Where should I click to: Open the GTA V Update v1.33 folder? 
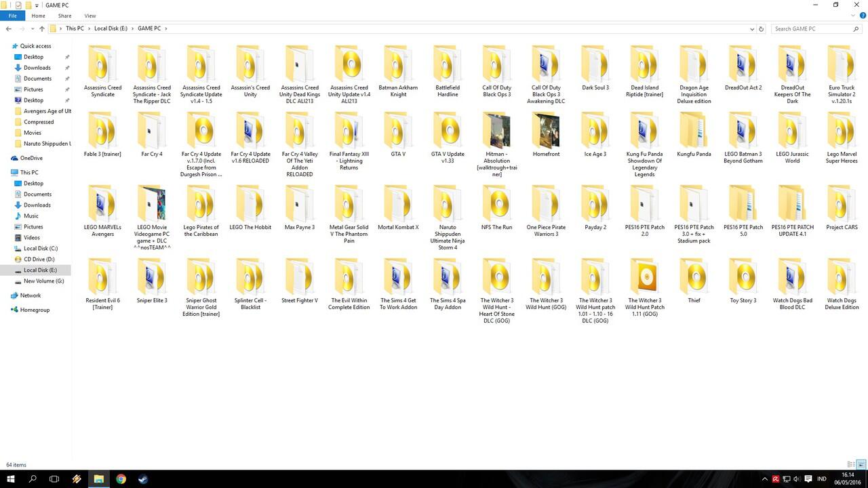448,138
